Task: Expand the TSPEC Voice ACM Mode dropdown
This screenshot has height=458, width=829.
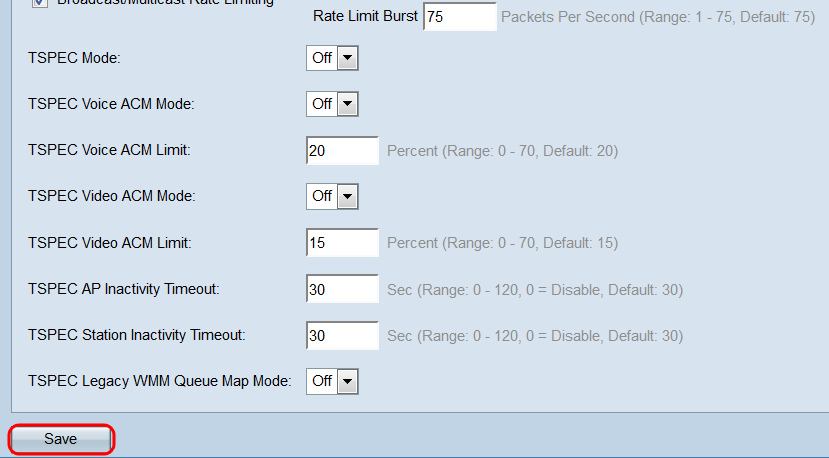Action: pyautogui.click(x=332, y=104)
